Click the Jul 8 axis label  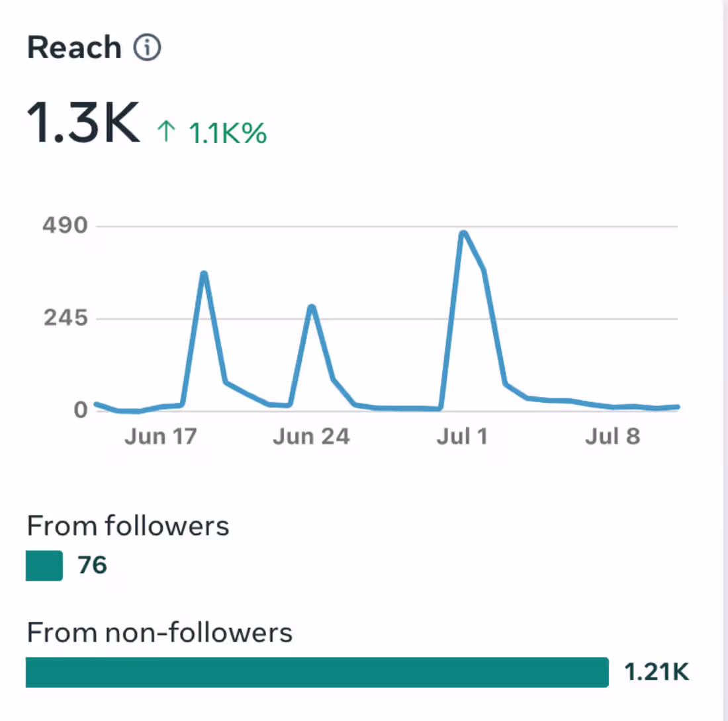click(612, 437)
